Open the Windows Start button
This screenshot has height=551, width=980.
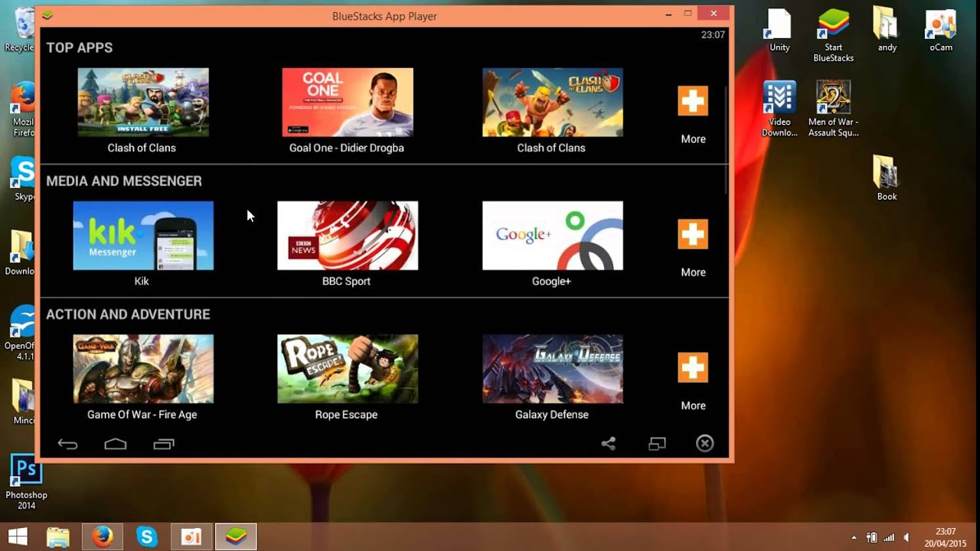(x=17, y=536)
